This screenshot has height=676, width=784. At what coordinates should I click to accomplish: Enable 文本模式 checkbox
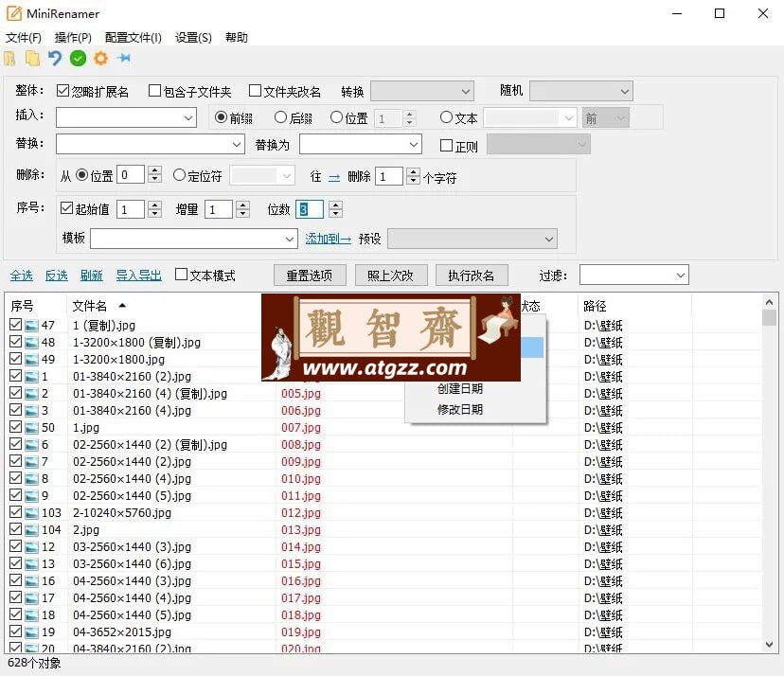(x=182, y=274)
